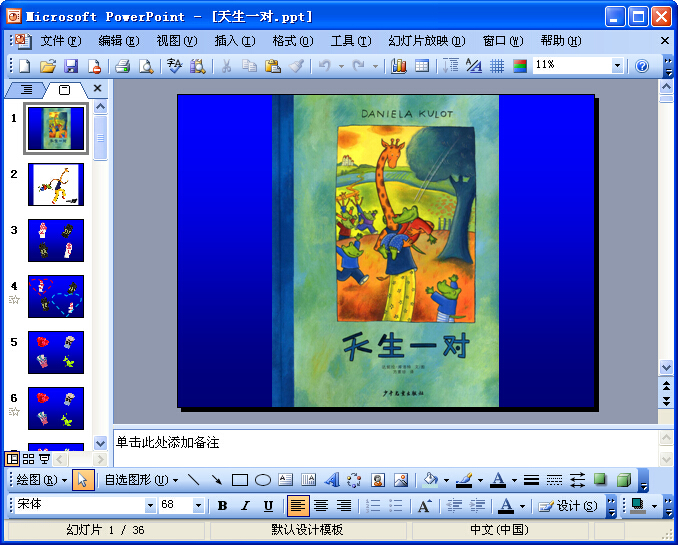Open PowerPoint help question mark icon
This screenshot has width=678, height=545.
pyautogui.click(x=642, y=66)
